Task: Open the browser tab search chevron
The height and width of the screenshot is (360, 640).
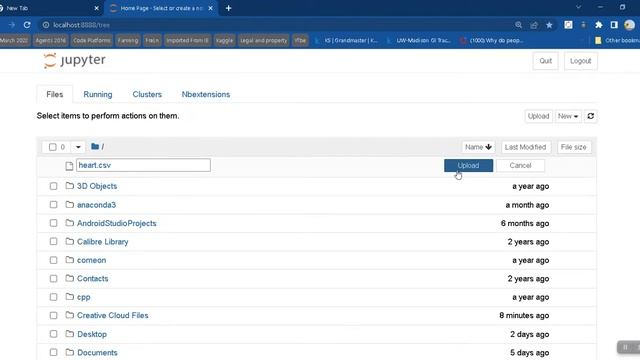Action: click(x=578, y=7)
